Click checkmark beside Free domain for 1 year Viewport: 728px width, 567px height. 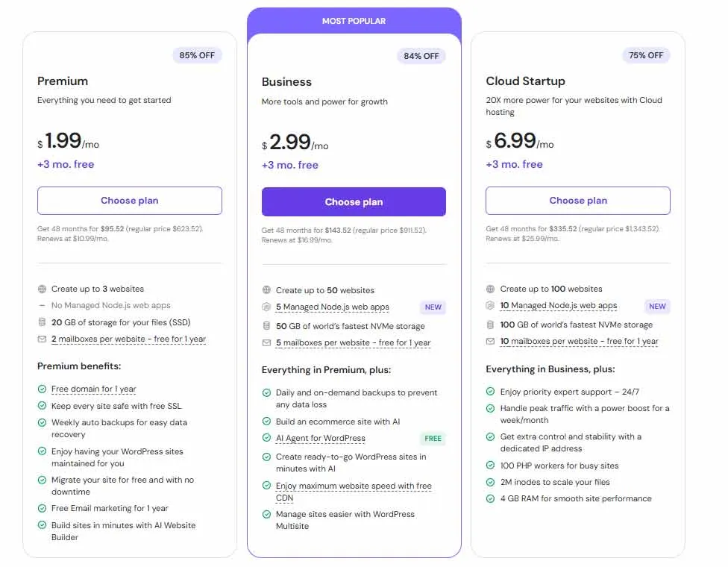click(42, 389)
